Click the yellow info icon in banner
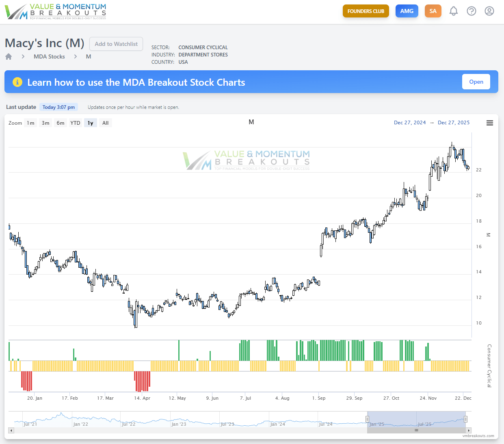 coord(17,82)
